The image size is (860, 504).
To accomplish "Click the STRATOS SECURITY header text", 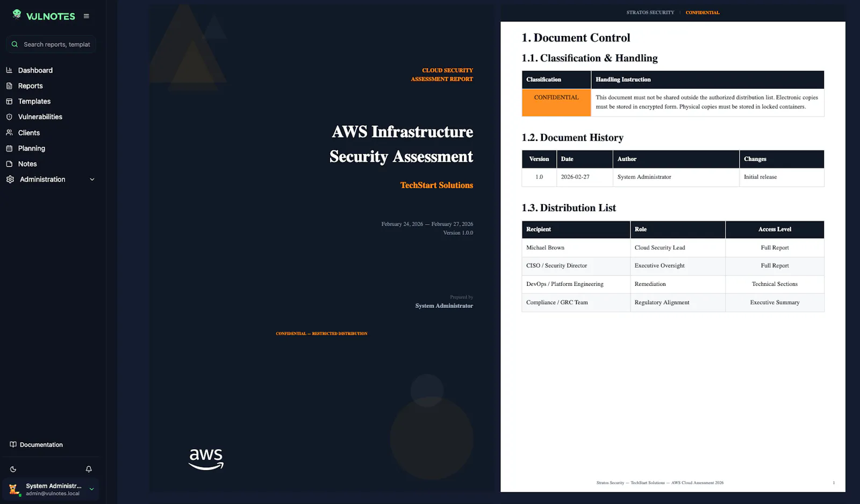I will coord(650,12).
